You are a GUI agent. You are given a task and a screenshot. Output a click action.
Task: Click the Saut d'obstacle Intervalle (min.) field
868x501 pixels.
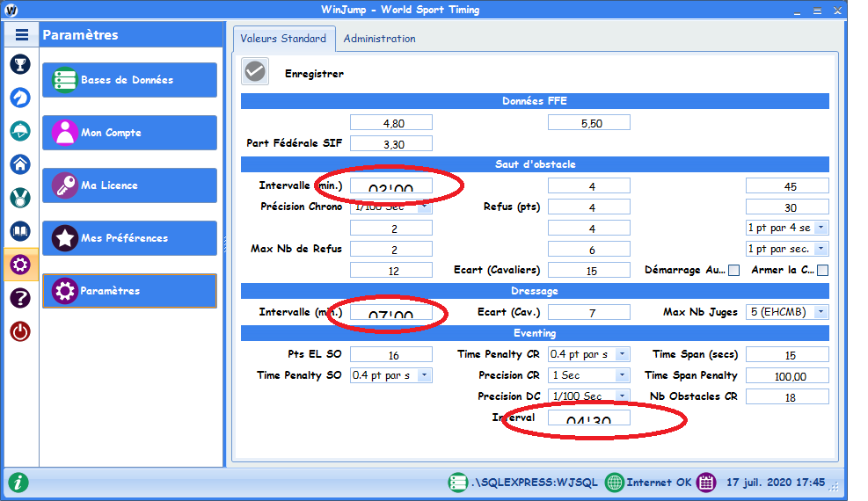(391, 185)
